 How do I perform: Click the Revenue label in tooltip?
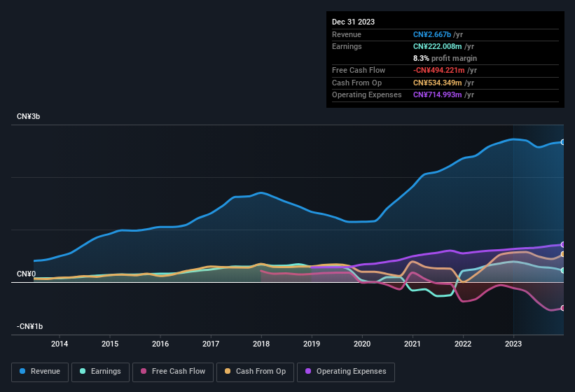coord(347,34)
